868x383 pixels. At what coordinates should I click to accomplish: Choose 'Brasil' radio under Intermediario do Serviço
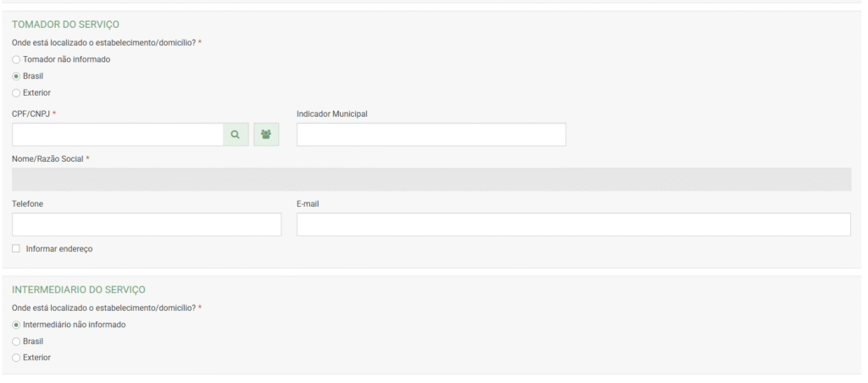[16, 341]
